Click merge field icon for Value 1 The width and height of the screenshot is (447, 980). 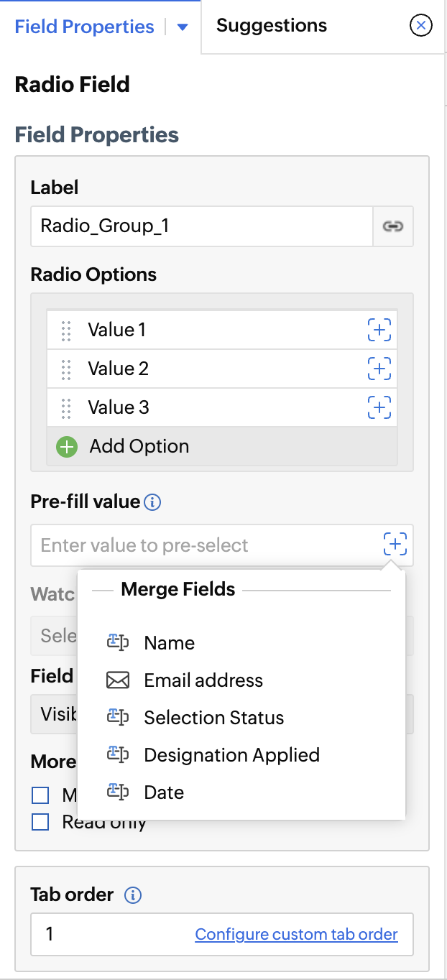pos(379,330)
